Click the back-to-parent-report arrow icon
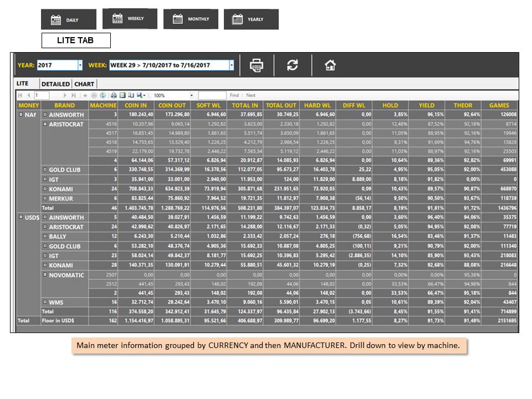Viewport: 532px width, 399px height. pos(85,95)
